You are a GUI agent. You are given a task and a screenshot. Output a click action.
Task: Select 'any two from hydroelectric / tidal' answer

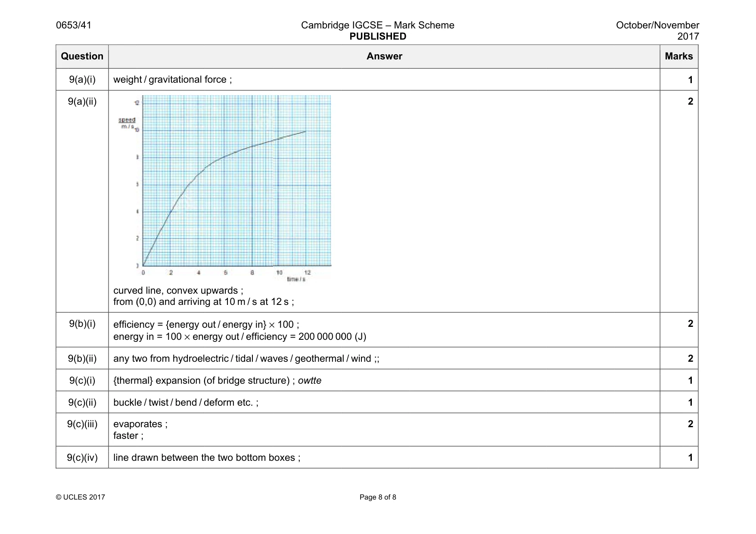(246, 359)
